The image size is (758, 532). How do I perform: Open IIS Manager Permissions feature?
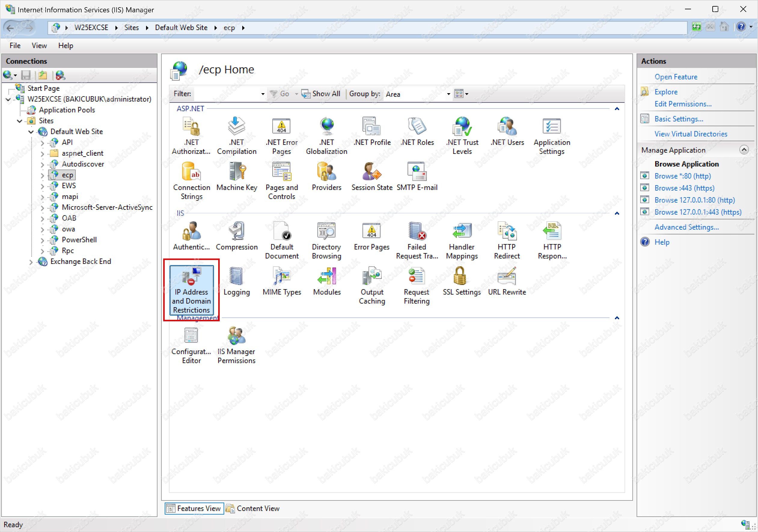(236, 345)
